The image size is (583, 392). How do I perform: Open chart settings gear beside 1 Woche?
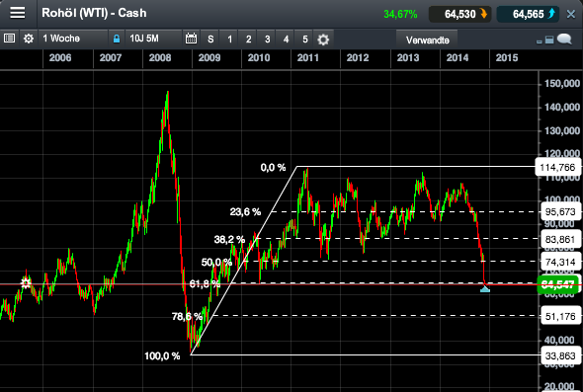pyautogui.click(x=29, y=39)
